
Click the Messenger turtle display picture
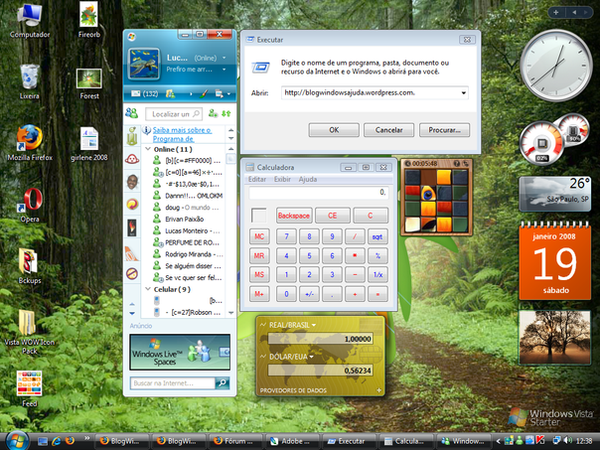coord(143,64)
